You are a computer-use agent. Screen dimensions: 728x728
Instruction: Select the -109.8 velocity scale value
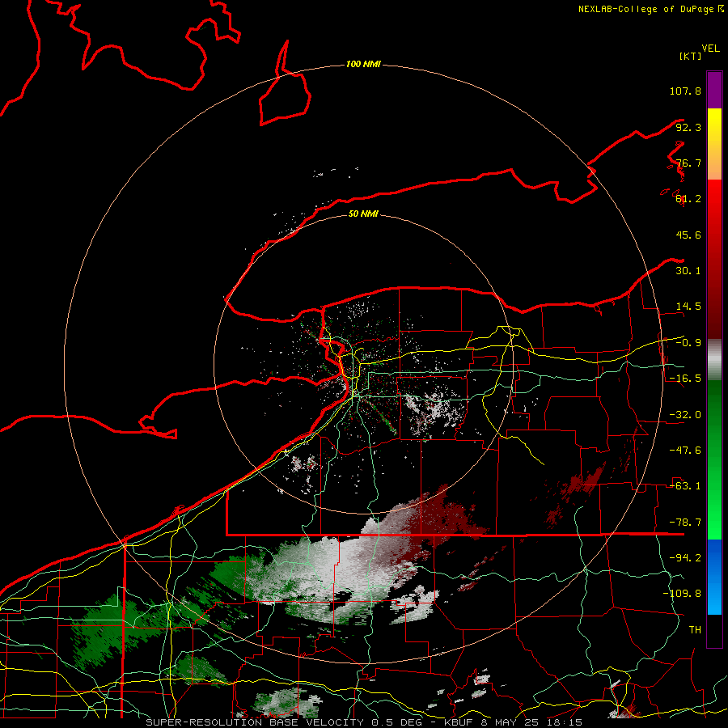click(x=682, y=594)
